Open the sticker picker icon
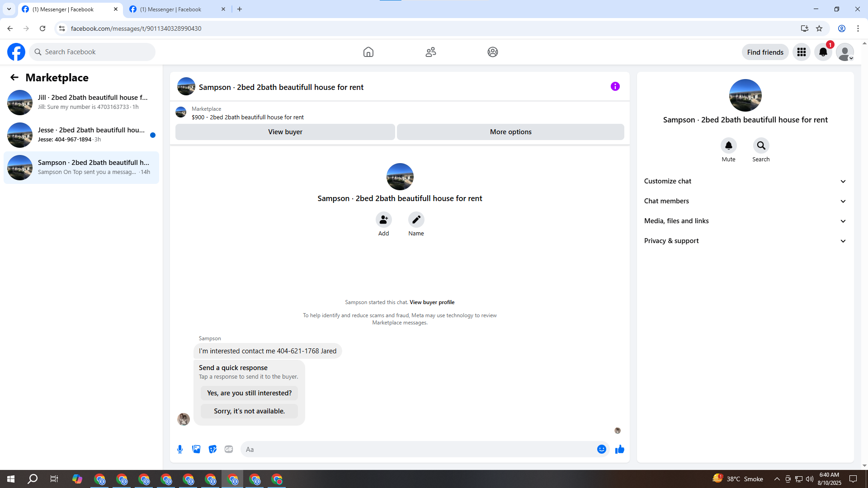868x488 pixels. pyautogui.click(x=212, y=449)
